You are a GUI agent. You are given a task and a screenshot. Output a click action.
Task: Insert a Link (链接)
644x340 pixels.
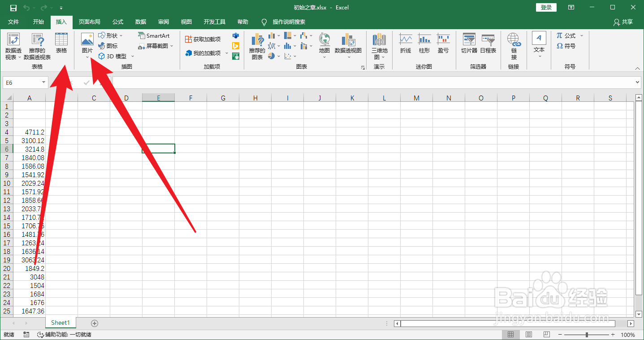pos(514,46)
